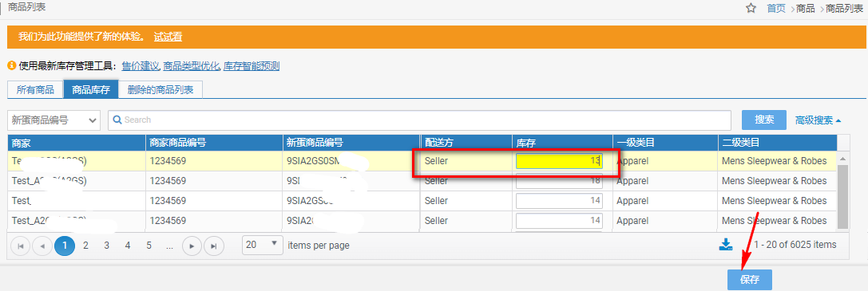Screen dimensions: 868x291
Task: Open the 商品类型优化 link
Action: [x=192, y=66]
